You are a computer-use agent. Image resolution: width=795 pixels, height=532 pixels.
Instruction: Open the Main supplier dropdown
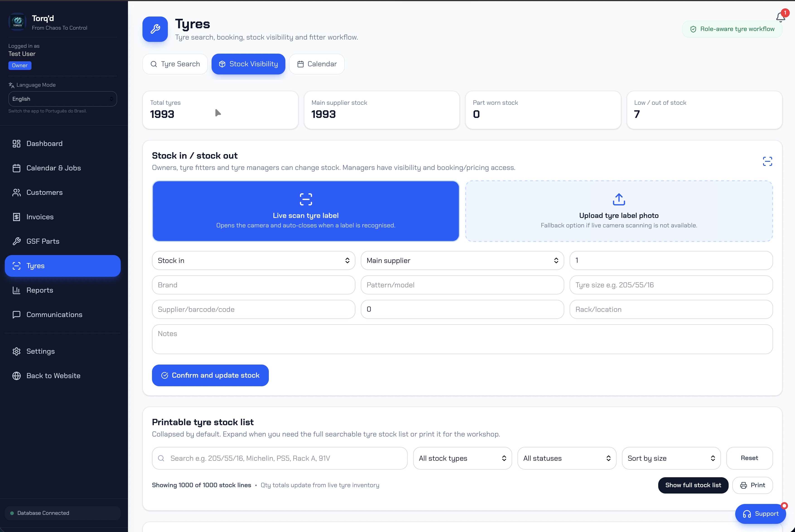point(463,261)
